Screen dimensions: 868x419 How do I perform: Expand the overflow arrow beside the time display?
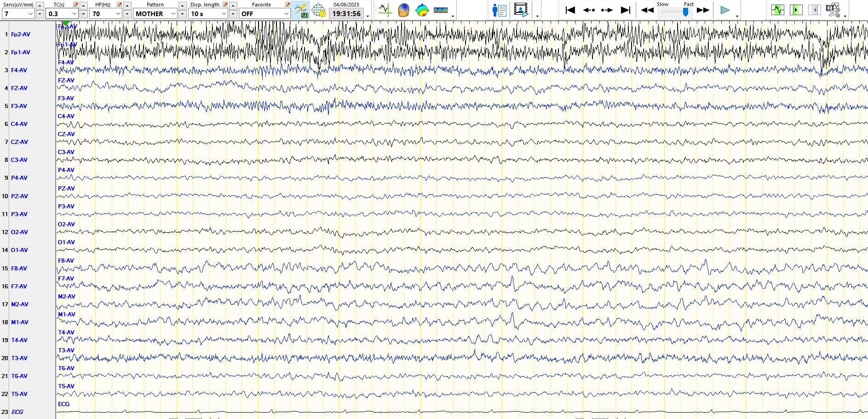click(x=368, y=16)
